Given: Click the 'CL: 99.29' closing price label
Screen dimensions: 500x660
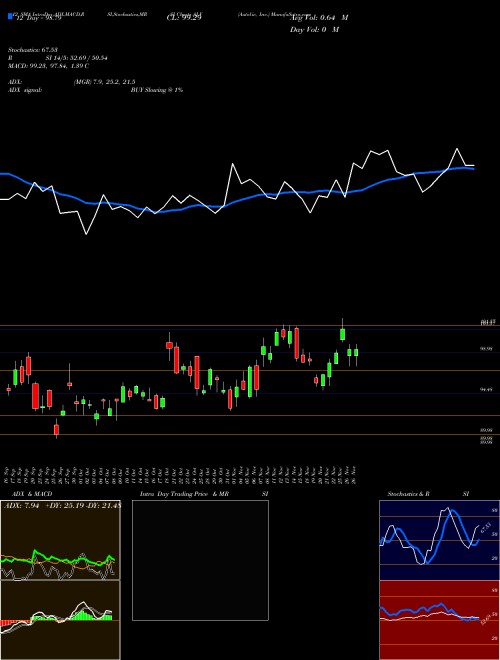Looking at the screenshot, I should pyautogui.click(x=184, y=17).
